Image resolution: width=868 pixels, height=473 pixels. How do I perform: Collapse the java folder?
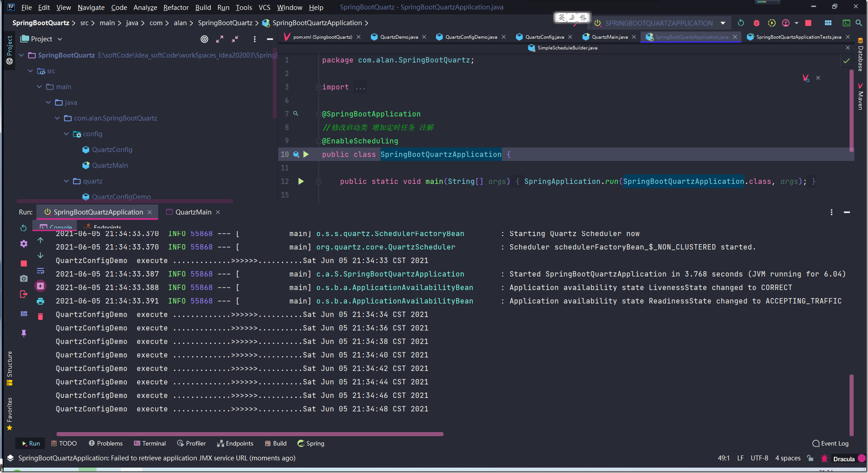(x=49, y=103)
